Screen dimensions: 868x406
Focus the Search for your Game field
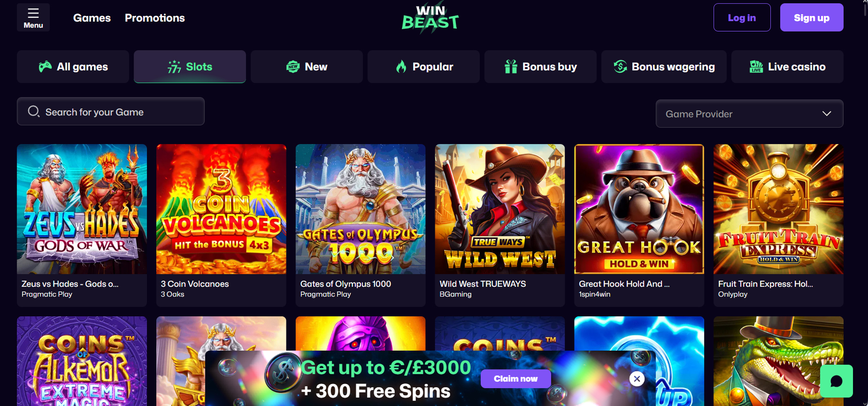(x=117, y=112)
